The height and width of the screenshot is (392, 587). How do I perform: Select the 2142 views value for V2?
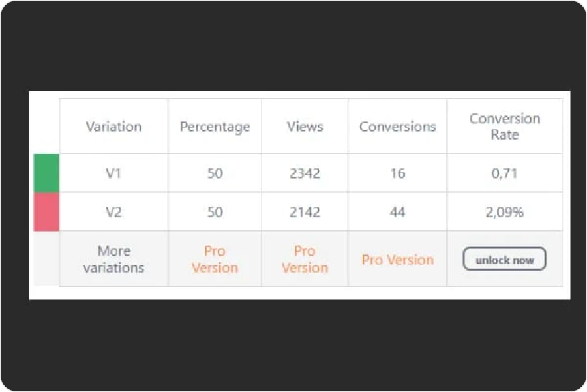[304, 211]
